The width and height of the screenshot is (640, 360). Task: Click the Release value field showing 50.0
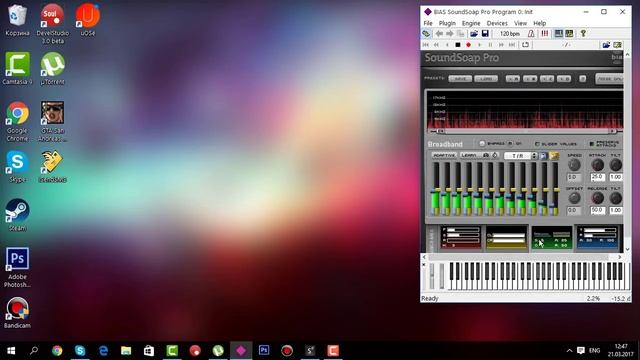click(x=598, y=210)
